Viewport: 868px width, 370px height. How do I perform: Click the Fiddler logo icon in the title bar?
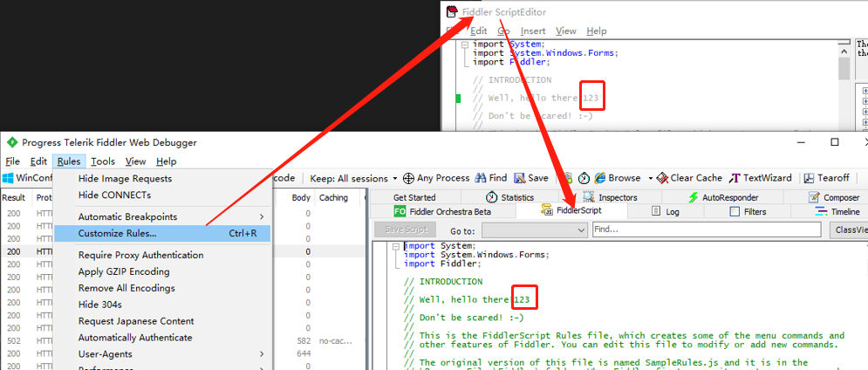pyautogui.click(x=11, y=142)
